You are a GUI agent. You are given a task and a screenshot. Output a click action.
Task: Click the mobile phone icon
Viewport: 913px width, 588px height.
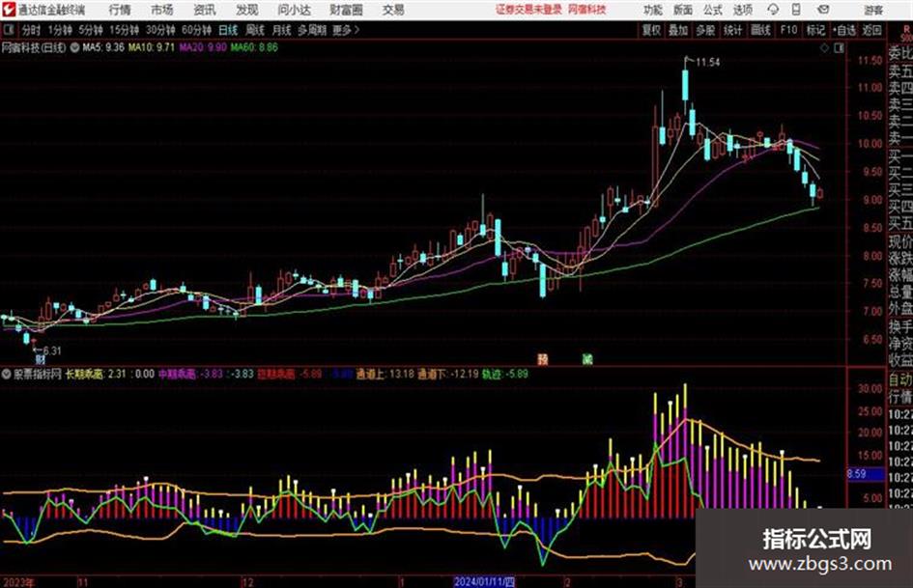click(x=796, y=10)
